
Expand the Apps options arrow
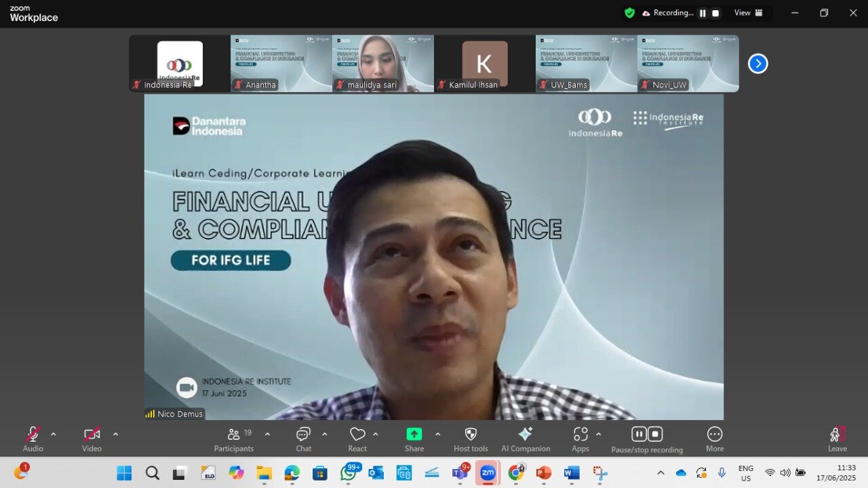[x=598, y=434]
